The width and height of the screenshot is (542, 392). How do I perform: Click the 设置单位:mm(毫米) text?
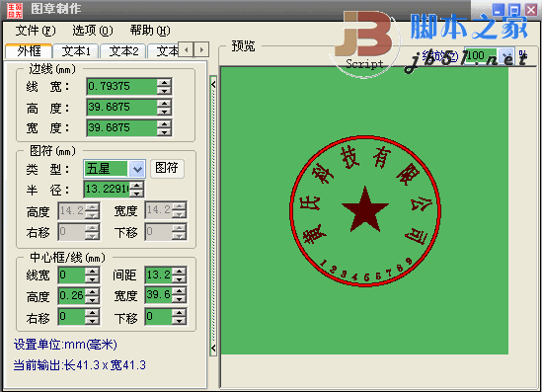click(65, 345)
